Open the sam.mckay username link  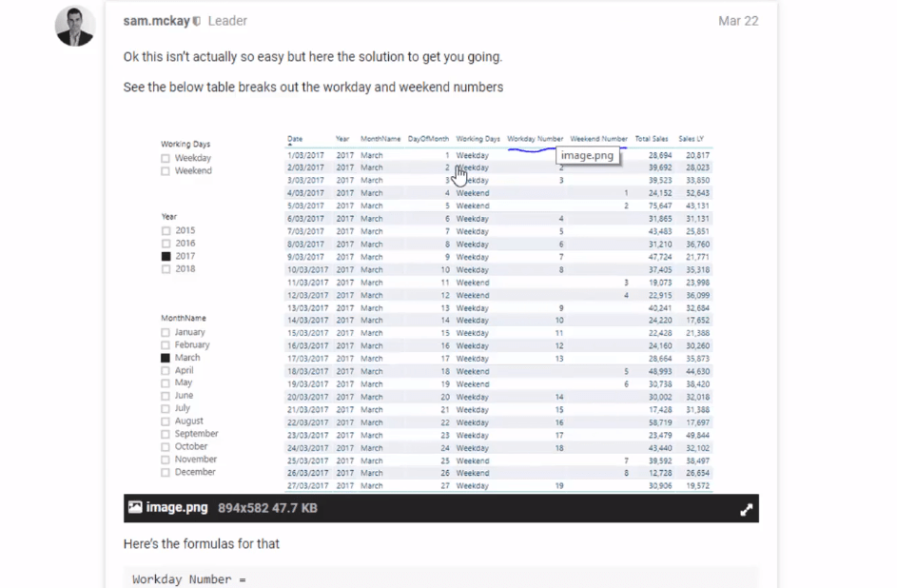click(156, 21)
